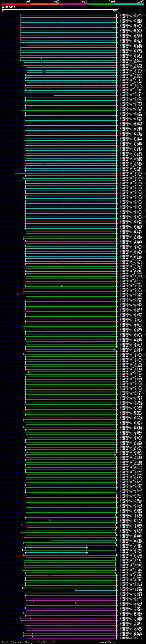
Task: Click the green ~80% identity legend bar
Action: click(101, 4)
